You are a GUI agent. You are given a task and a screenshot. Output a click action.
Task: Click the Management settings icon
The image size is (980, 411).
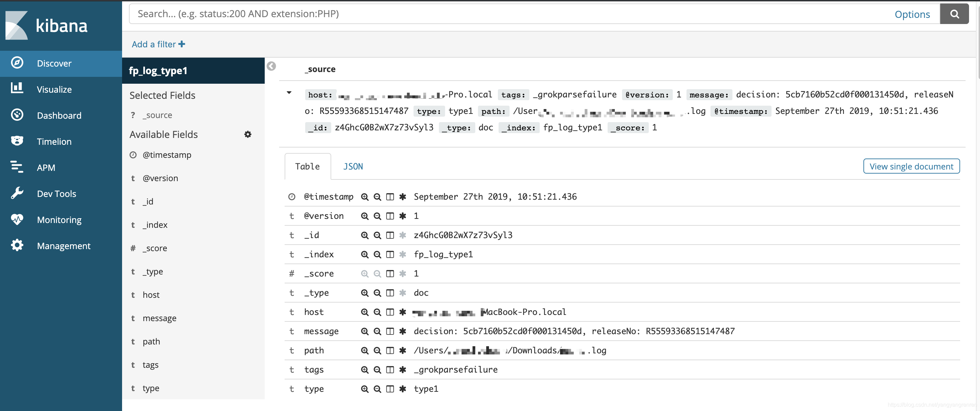17,245
